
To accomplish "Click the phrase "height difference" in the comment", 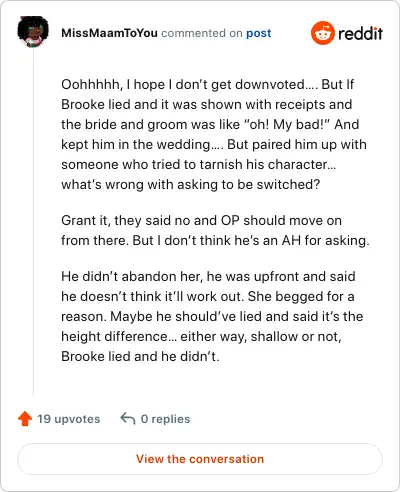I will tap(114, 336).
